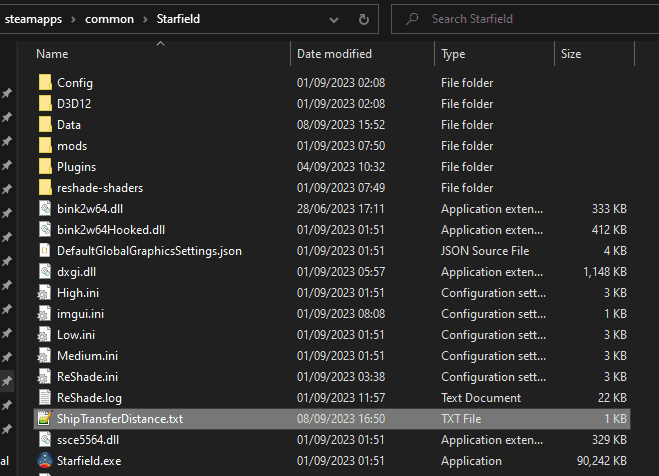659x476 pixels.
Task: Click the Starfield.exe application icon
Action: click(x=44, y=460)
